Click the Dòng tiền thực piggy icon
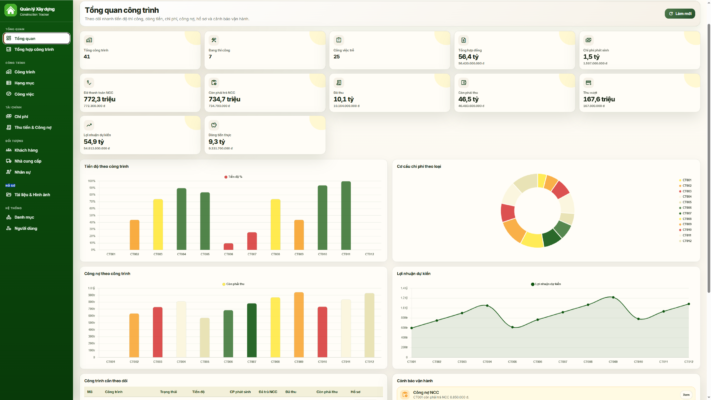This screenshot has height=400, width=711. click(x=214, y=125)
